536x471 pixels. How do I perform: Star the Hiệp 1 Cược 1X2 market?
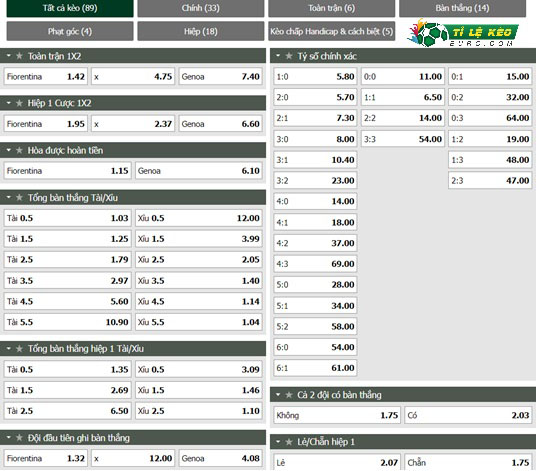pyautogui.click(x=19, y=103)
